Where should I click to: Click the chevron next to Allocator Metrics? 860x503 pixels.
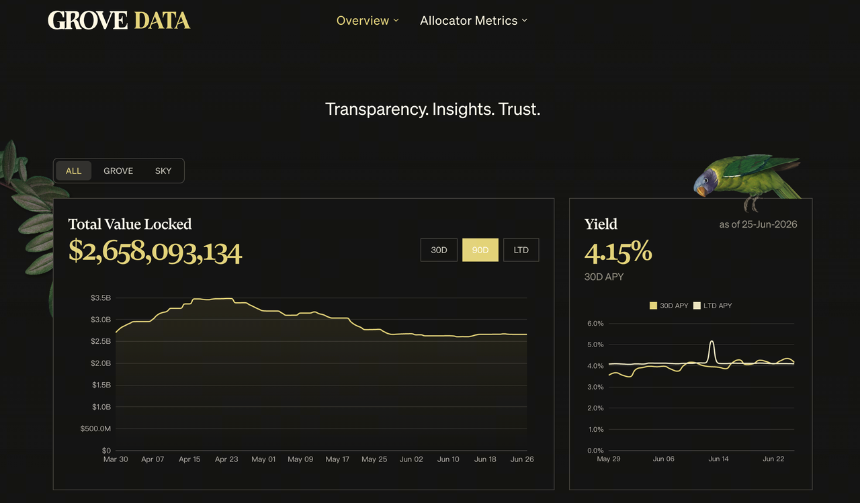click(x=524, y=21)
